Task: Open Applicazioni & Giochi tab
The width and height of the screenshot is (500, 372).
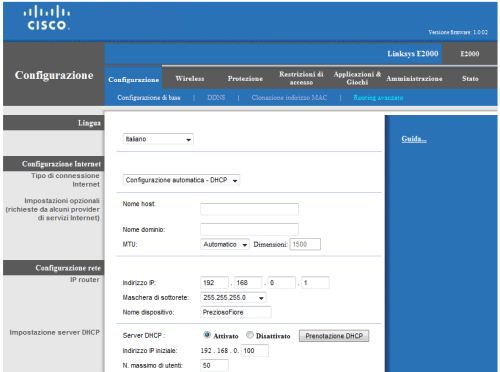Action: click(357, 78)
